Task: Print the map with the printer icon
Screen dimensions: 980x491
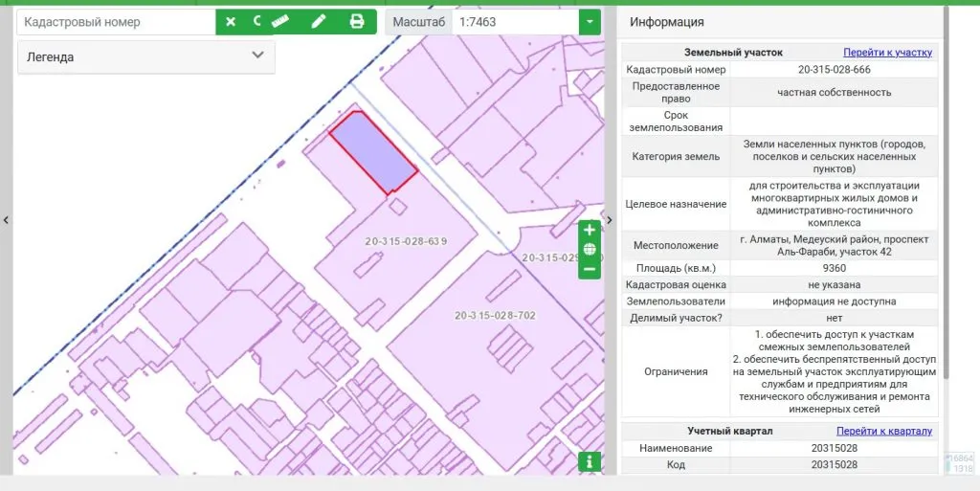Action: pos(357,21)
